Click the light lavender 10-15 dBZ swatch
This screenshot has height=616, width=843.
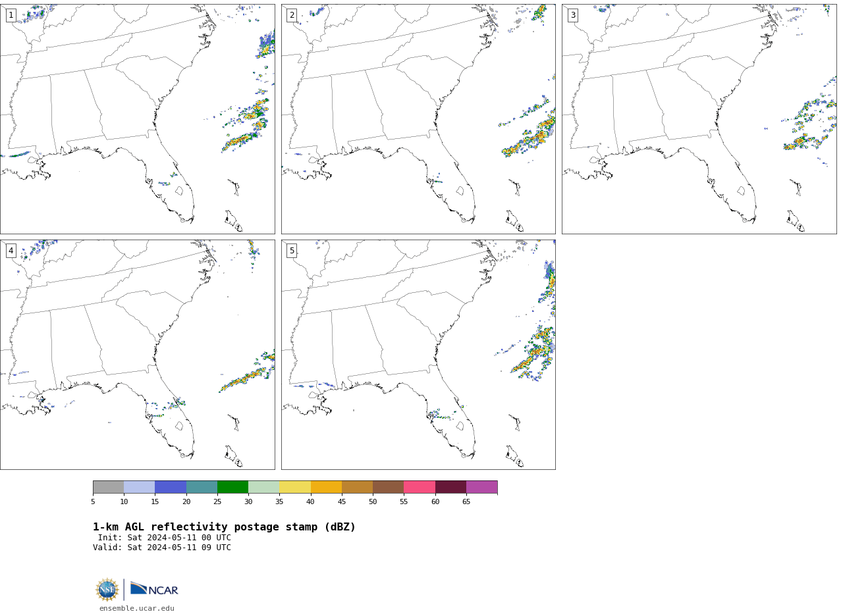pyautogui.click(x=140, y=487)
